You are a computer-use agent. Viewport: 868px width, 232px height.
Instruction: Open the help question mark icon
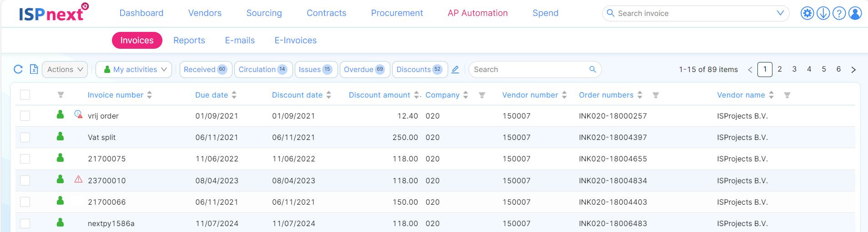tap(839, 13)
